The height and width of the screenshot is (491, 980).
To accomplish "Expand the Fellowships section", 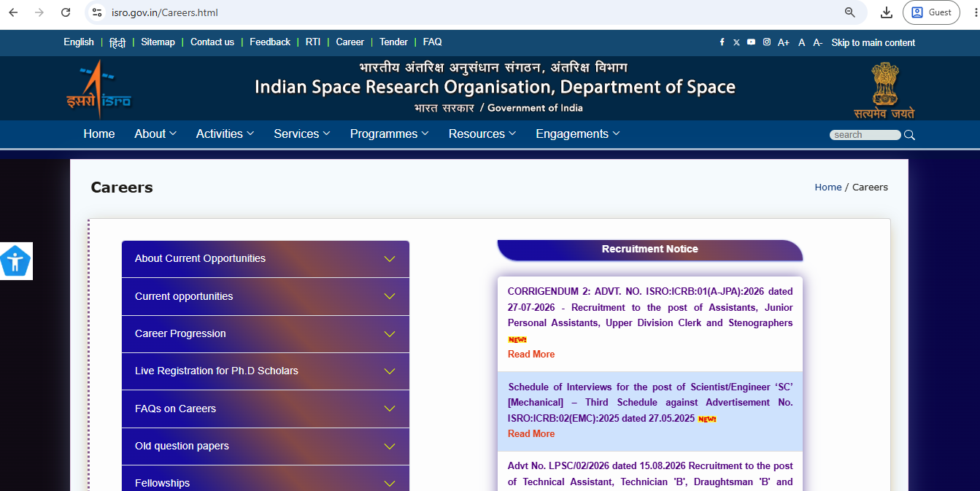I will 266,479.
